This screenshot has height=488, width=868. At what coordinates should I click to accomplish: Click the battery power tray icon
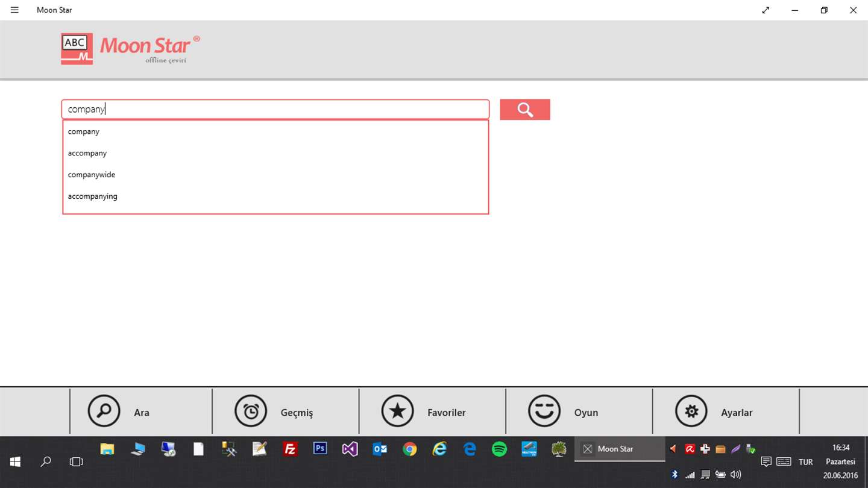point(720,475)
